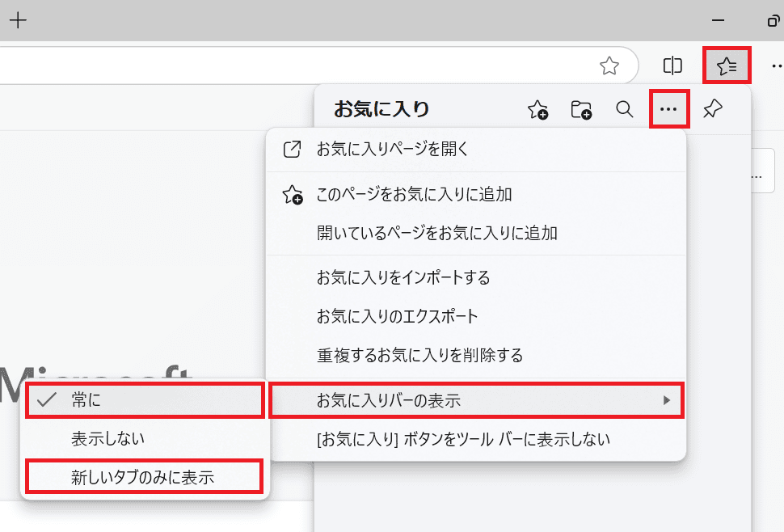Open a new tab with plus button
This screenshot has width=784, height=532.
coord(17,20)
